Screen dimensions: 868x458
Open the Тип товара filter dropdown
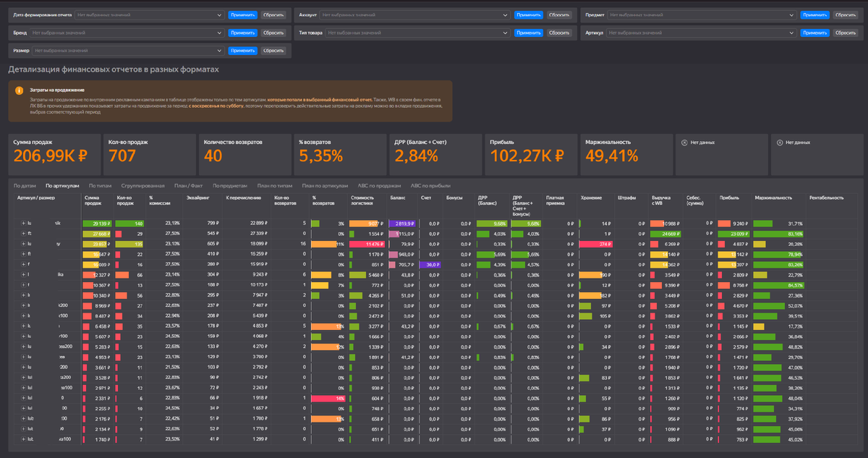click(419, 33)
